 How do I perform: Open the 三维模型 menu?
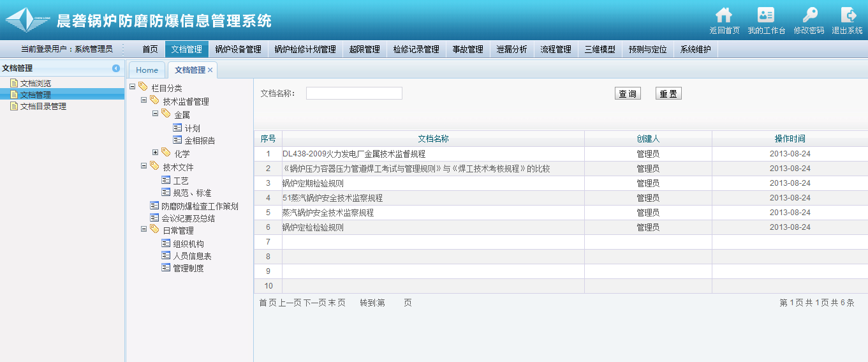click(600, 49)
